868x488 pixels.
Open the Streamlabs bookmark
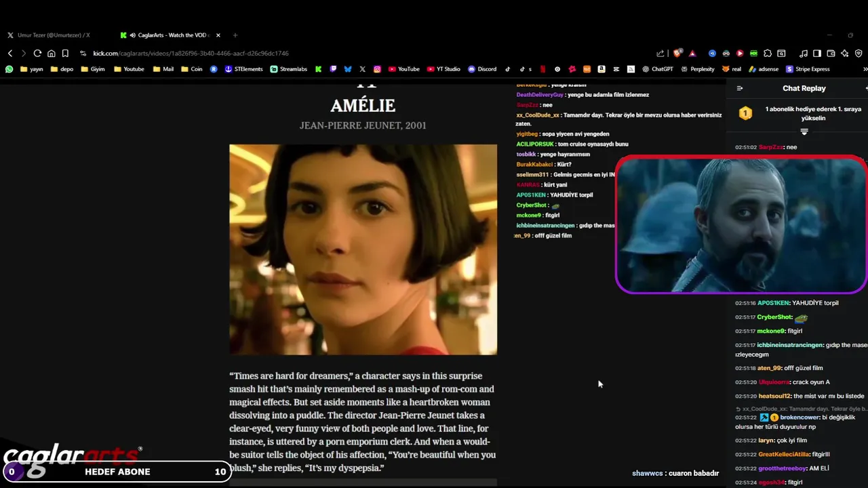(x=288, y=69)
